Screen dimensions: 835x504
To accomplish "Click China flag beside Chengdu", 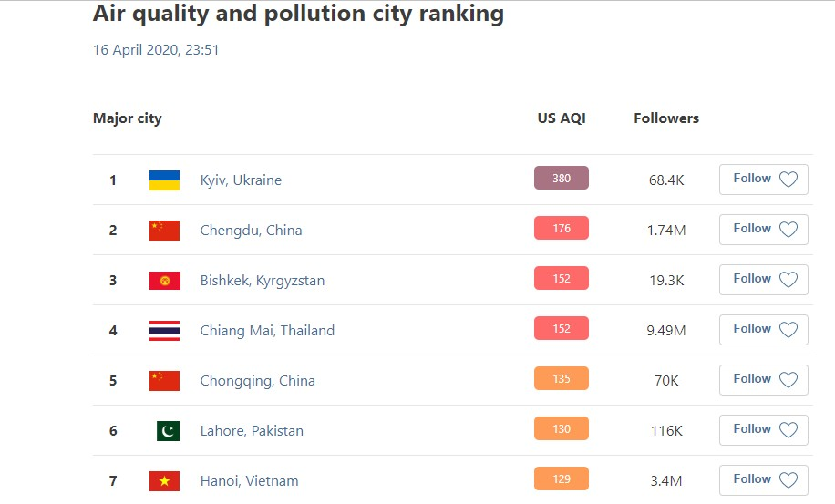I will coord(164,231).
